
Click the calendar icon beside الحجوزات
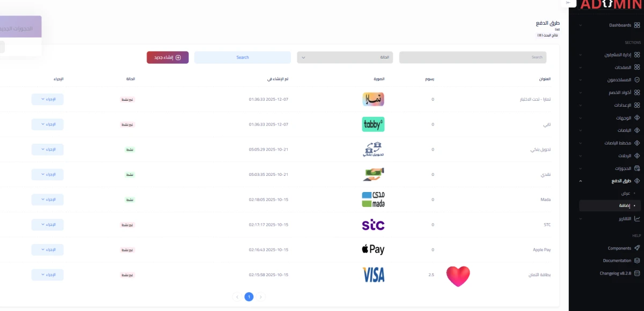click(x=637, y=168)
